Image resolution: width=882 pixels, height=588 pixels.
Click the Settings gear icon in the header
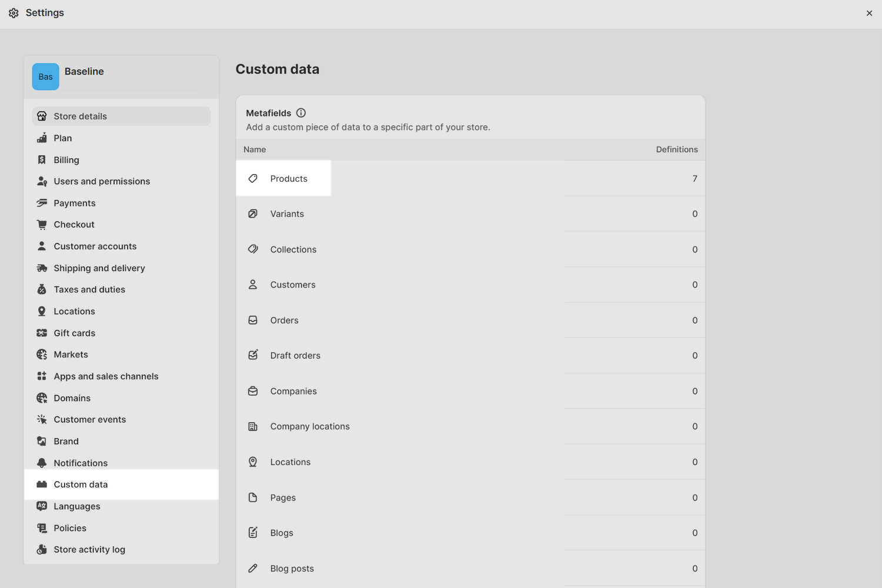(x=14, y=13)
